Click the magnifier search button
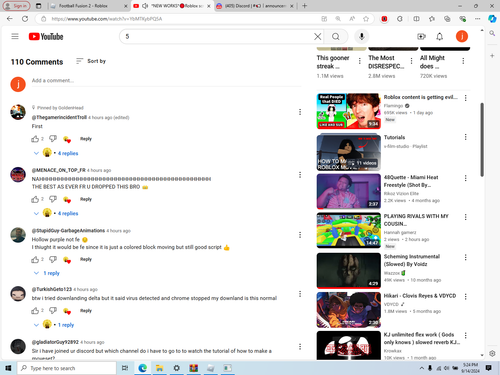 [x=336, y=36]
